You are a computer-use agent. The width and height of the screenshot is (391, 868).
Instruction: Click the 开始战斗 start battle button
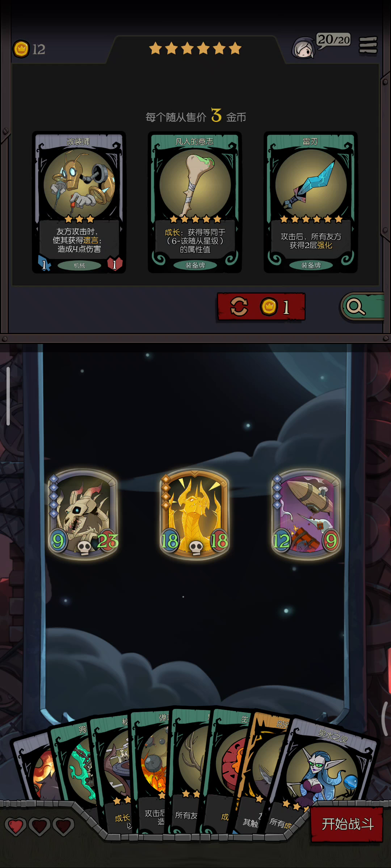coord(347,824)
